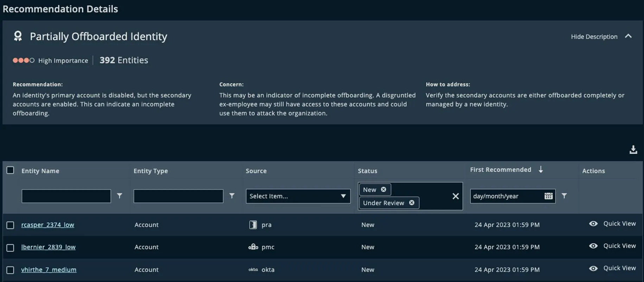
Task: Click the pmc source icon
Action: (253, 247)
